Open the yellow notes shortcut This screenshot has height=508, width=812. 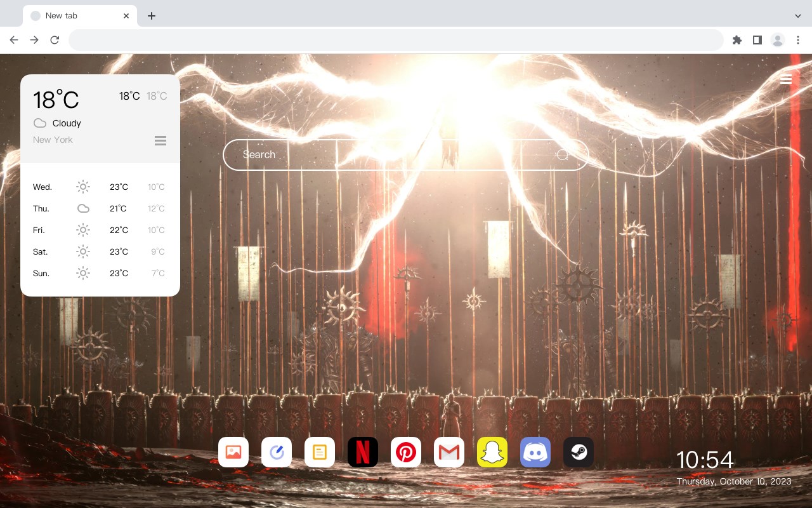(x=320, y=452)
